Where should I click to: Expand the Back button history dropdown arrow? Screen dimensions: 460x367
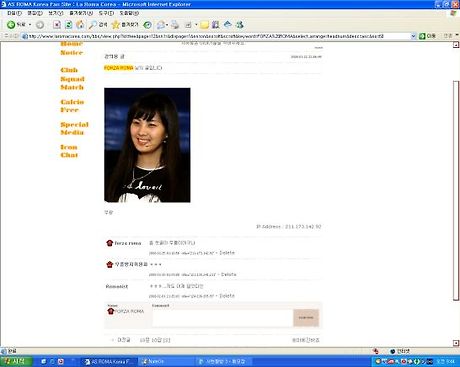point(30,25)
